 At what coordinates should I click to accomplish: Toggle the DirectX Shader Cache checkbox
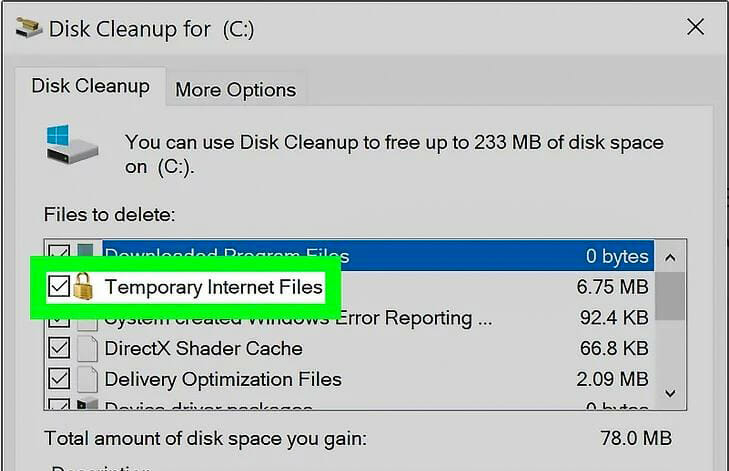click(x=59, y=348)
